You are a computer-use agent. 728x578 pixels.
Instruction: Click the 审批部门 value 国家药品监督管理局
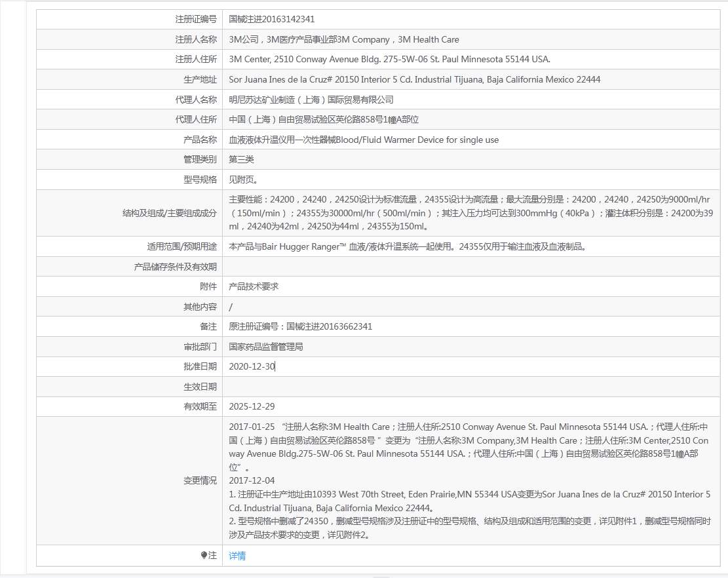point(265,347)
